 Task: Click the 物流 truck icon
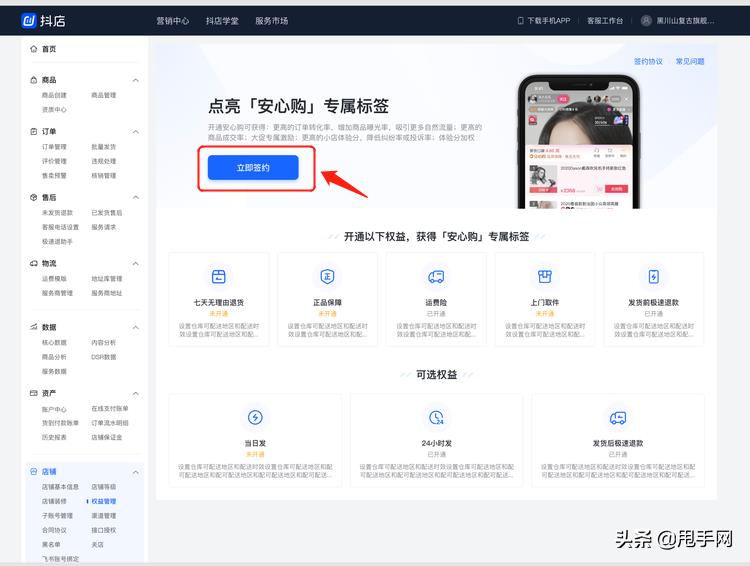(x=33, y=263)
